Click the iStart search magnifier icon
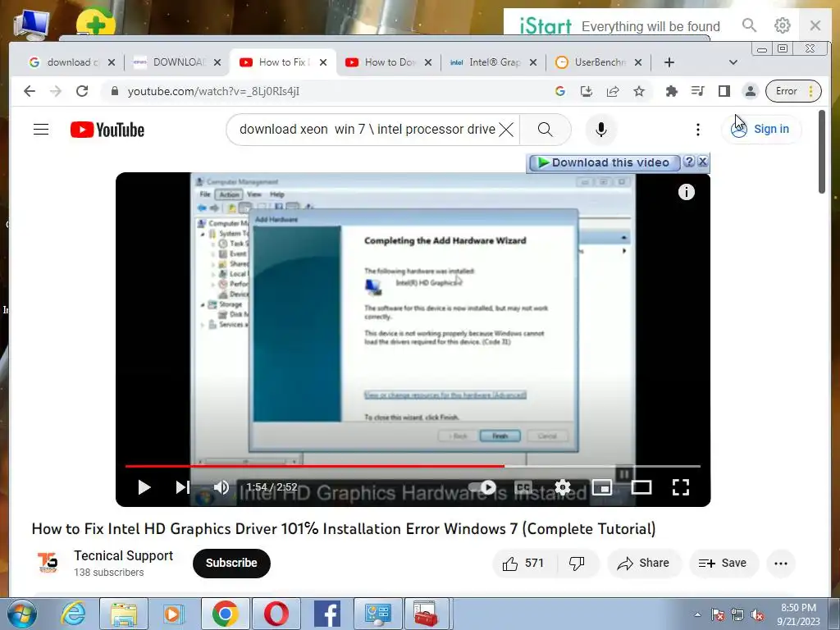840x630 pixels. click(x=749, y=25)
